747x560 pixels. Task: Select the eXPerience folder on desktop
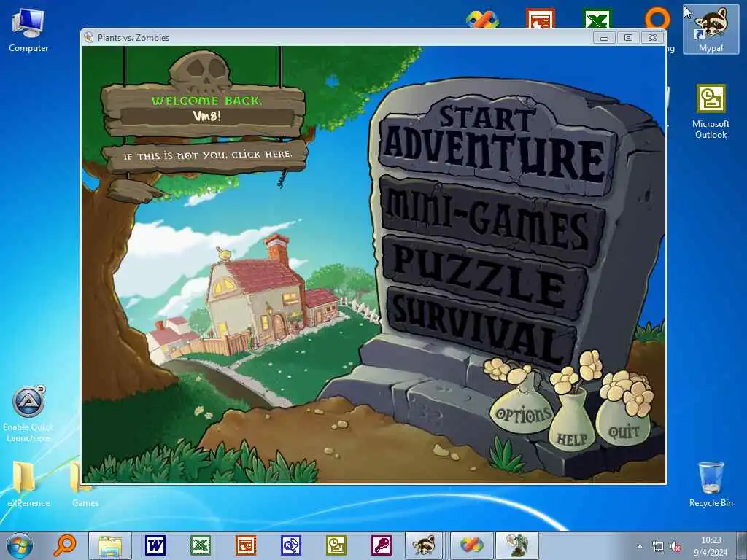pyautogui.click(x=28, y=483)
